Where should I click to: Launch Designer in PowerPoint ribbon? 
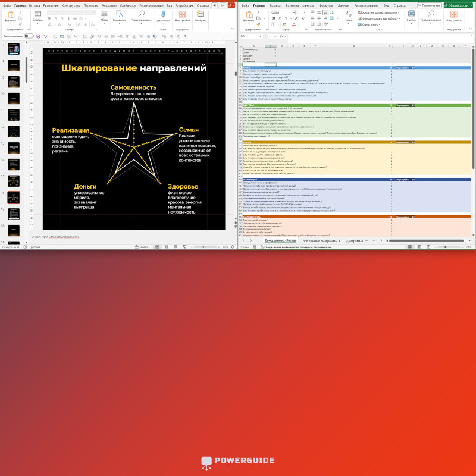(x=200, y=16)
